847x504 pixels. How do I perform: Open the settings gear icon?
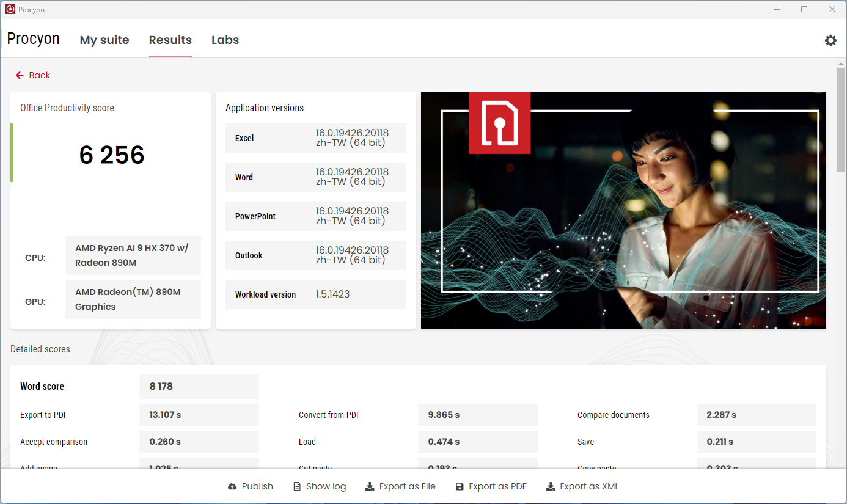pos(831,40)
